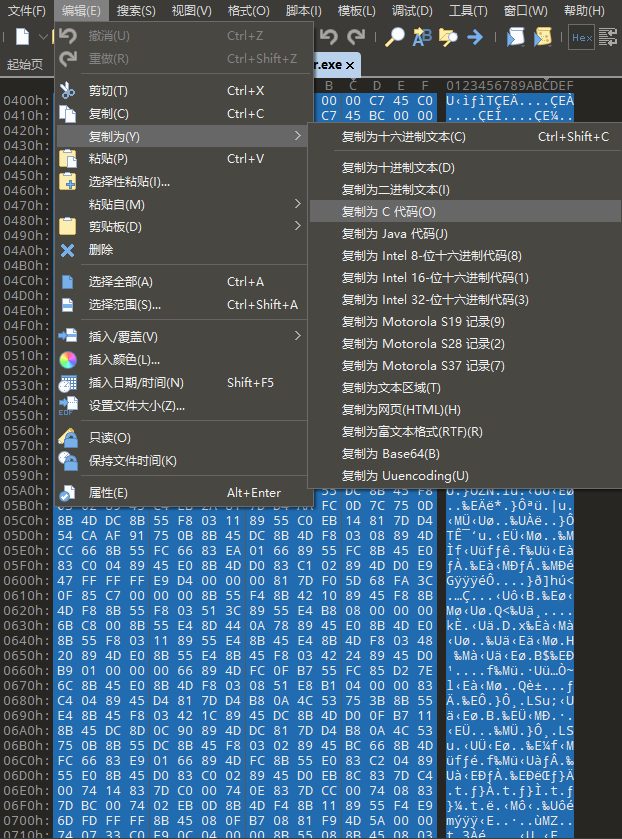
Task: Open 属性(E) properties entry
Action: pyautogui.click(x=181, y=493)
